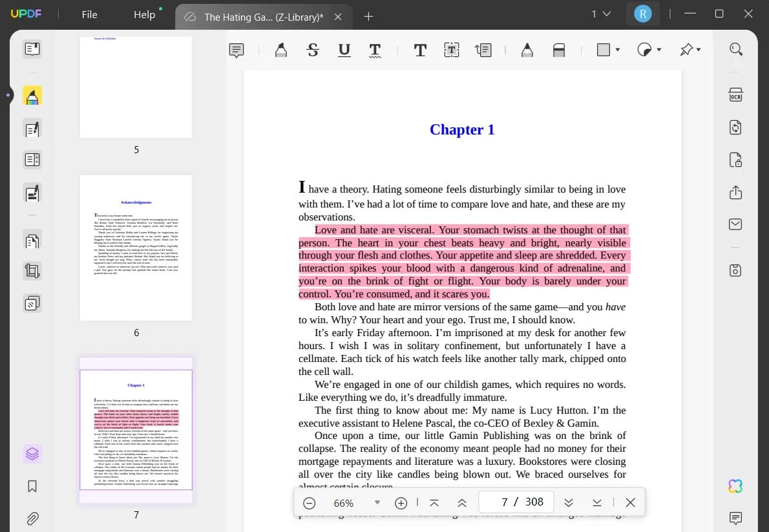The image size is (769, 532).
Task: Select the Sticky Note comment tool
Action: [237, 50]
